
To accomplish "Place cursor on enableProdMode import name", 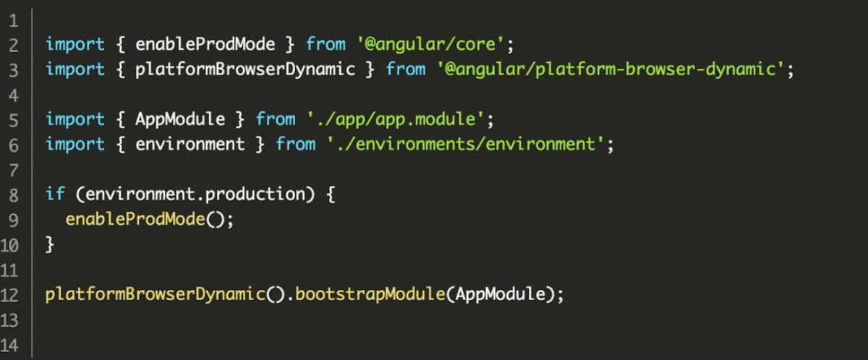I will click(205, 44).
